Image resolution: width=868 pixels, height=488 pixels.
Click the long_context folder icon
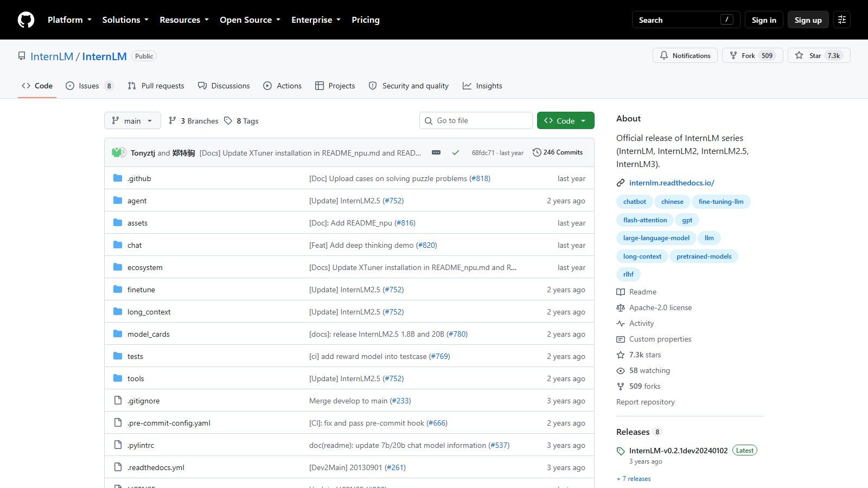tap(118, 311)
